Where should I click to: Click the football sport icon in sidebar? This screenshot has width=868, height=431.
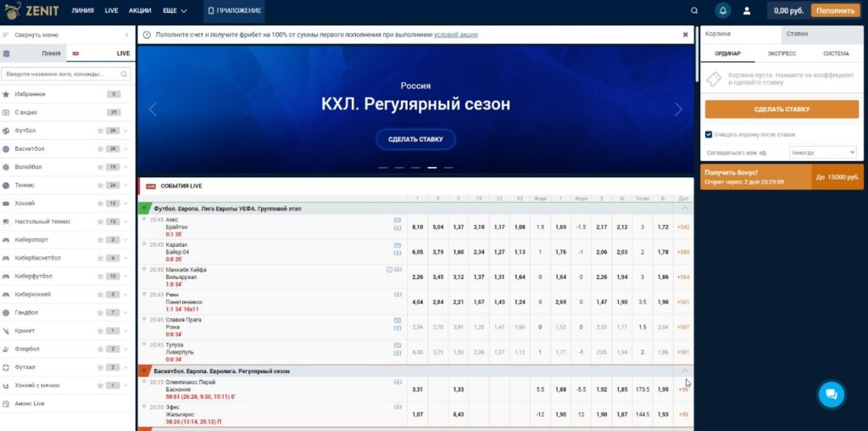(6, 131)
